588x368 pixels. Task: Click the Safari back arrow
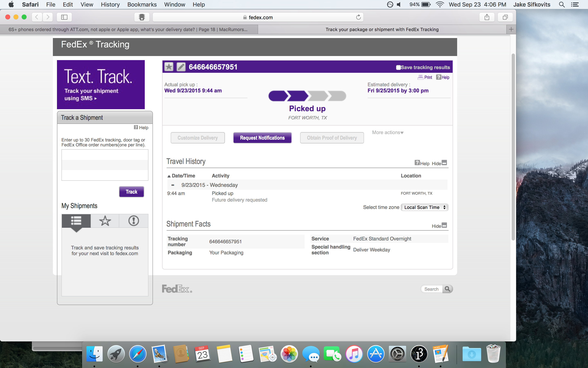37,17
